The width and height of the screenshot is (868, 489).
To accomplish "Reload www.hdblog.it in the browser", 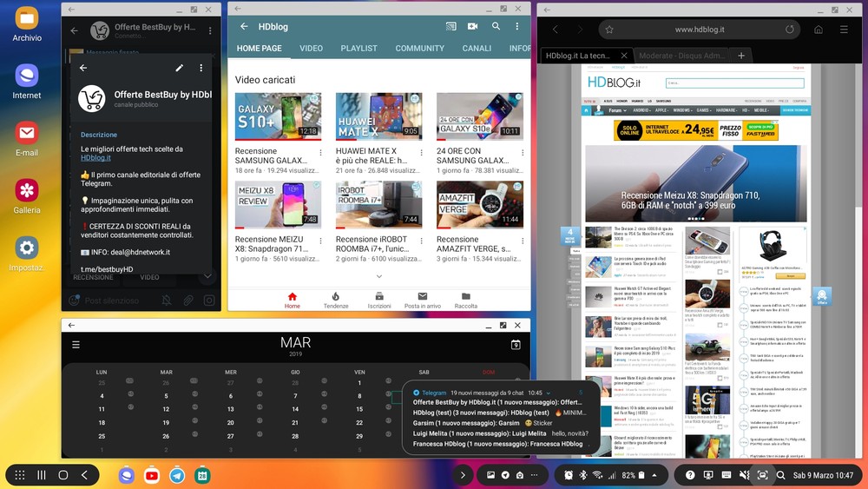I will click(x=789, y=30).
